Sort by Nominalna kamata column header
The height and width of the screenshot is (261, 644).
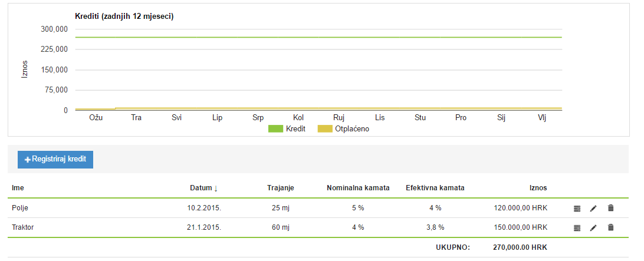pos(358,188)
